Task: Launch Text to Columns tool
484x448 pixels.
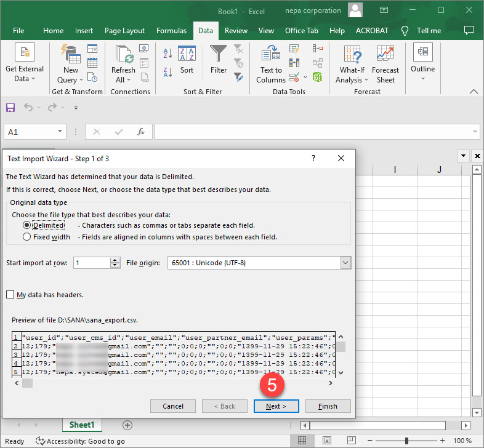Action: (271, 64)
